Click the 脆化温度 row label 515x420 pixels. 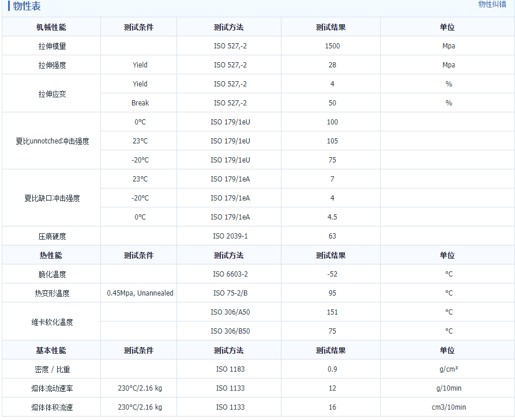[x=52, y=274]
